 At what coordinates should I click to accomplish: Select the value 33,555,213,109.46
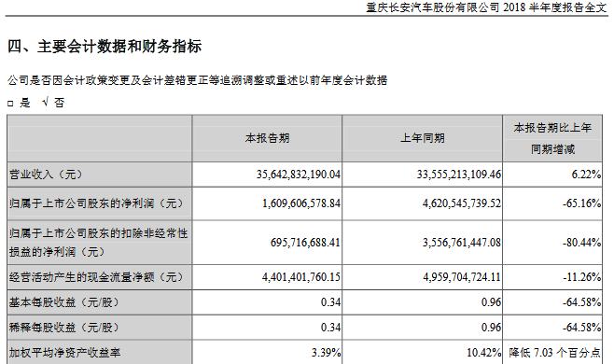tap(458, 175)
